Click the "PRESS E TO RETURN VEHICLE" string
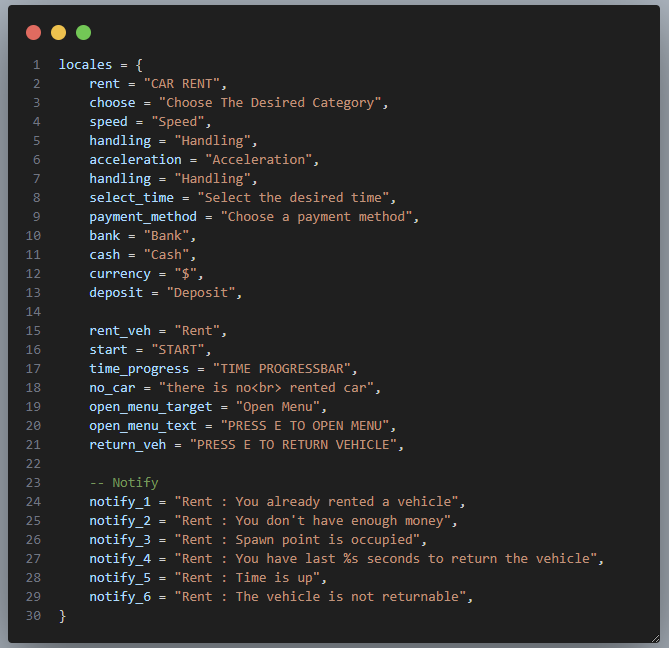The image size is (669, 648). click(x=294, y=445)
